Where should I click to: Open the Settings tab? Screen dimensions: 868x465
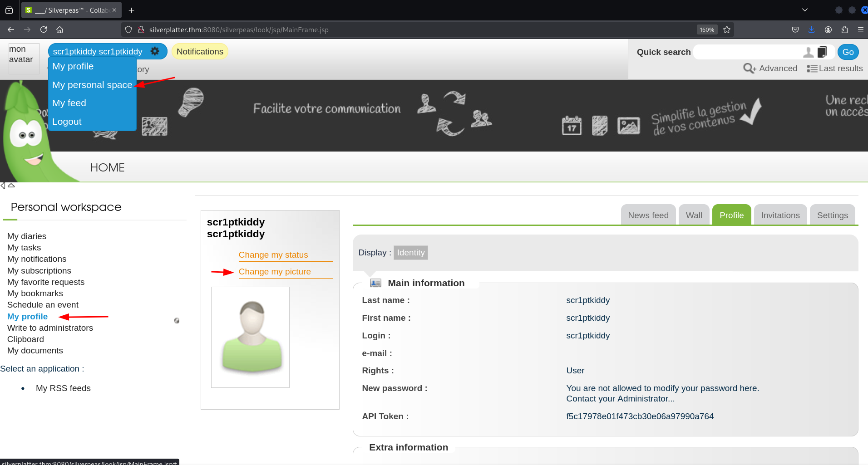tap(832, 215)
